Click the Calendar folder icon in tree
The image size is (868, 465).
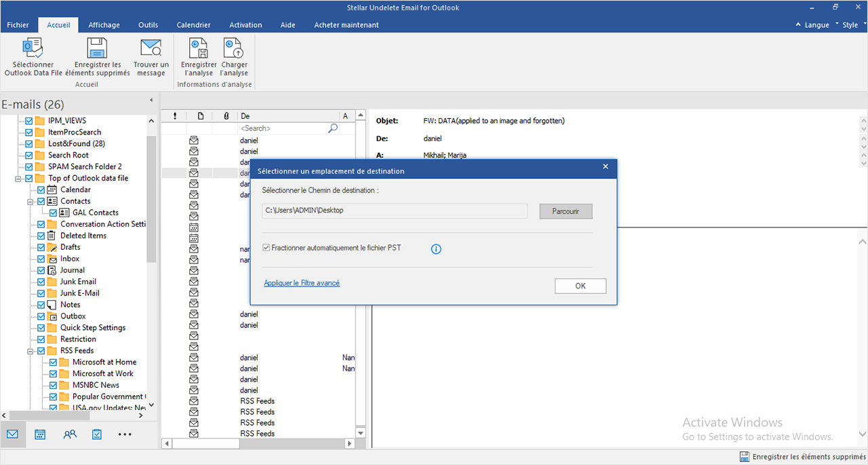coord(52,189)
